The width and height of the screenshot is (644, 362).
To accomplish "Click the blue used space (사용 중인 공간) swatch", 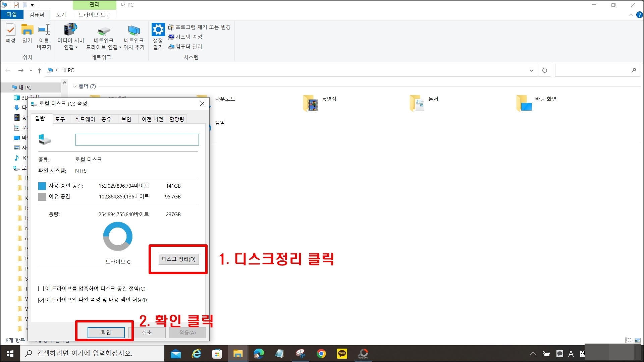I will 42,186.
